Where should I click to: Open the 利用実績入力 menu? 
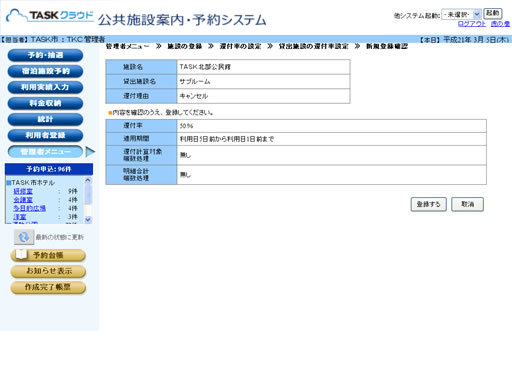[45, 87]
